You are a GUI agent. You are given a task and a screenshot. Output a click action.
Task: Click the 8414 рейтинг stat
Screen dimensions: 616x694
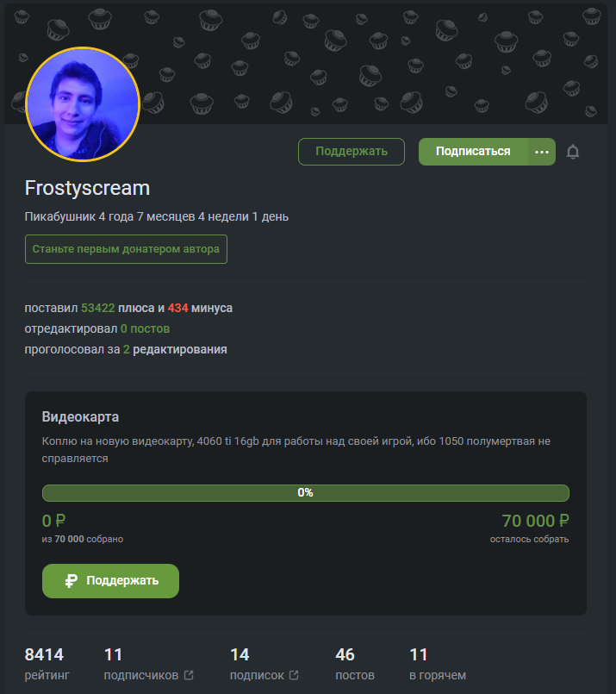[47, 664]
